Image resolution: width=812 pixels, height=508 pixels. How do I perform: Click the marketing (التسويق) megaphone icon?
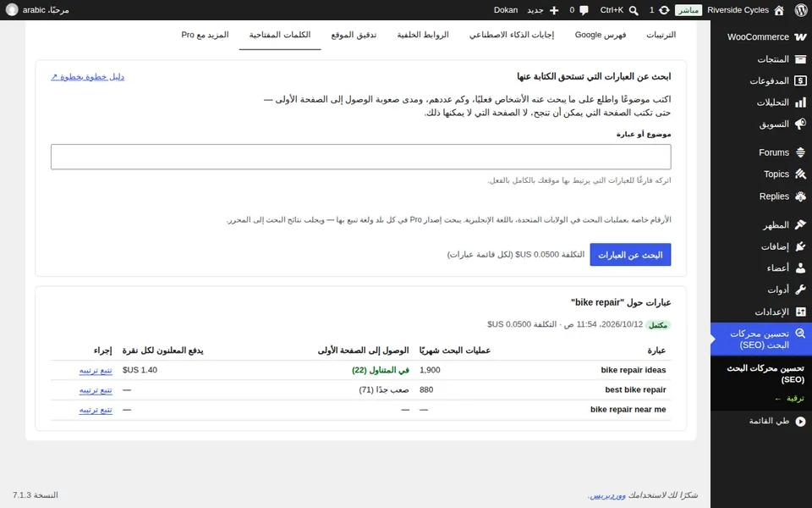pos(801,124)
